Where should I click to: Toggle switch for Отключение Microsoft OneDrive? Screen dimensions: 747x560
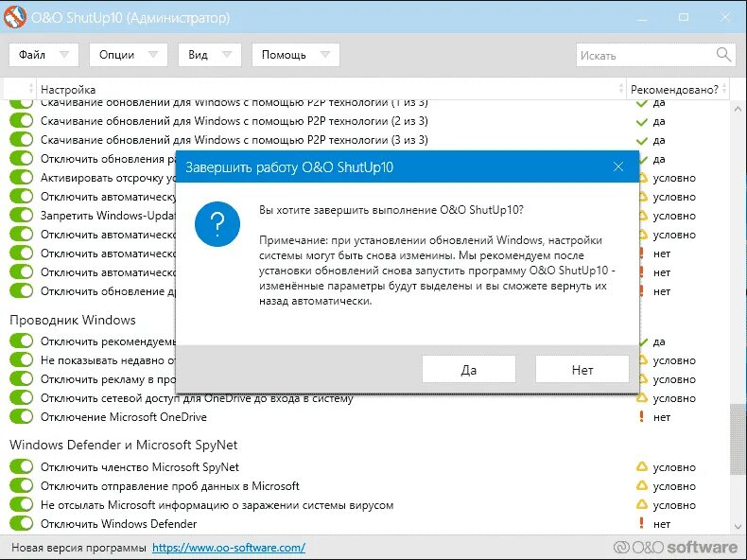point(21,416)
